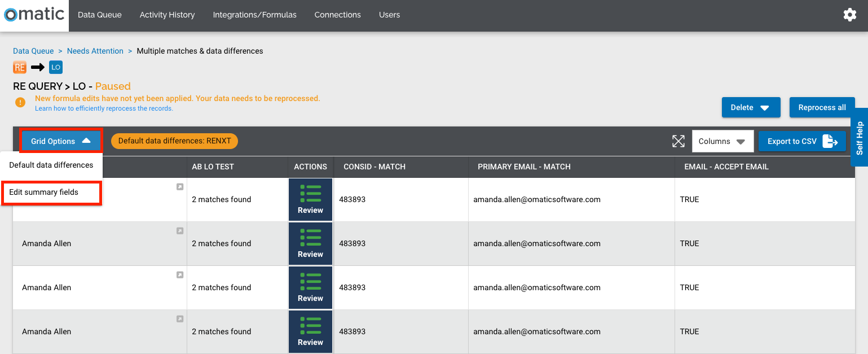Open Data Queue in top navigation

click(100, 15)
